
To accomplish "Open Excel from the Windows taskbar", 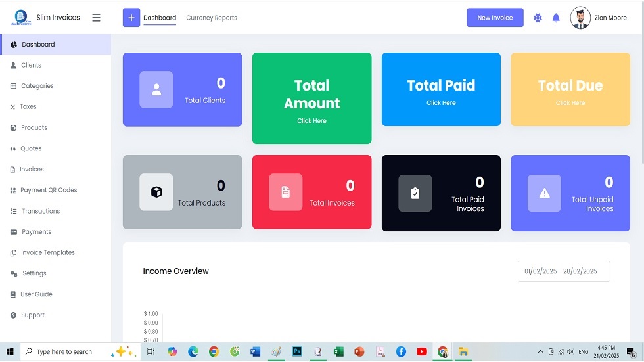I will point(338,352).
